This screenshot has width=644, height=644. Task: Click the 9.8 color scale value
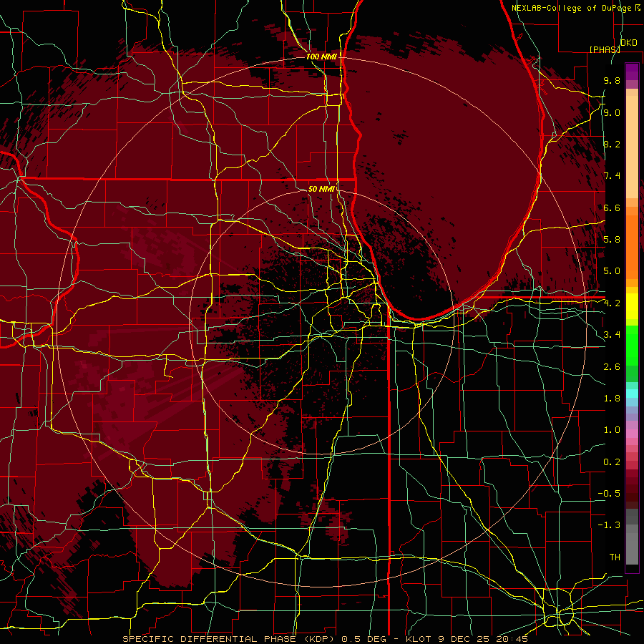[612, 81]
